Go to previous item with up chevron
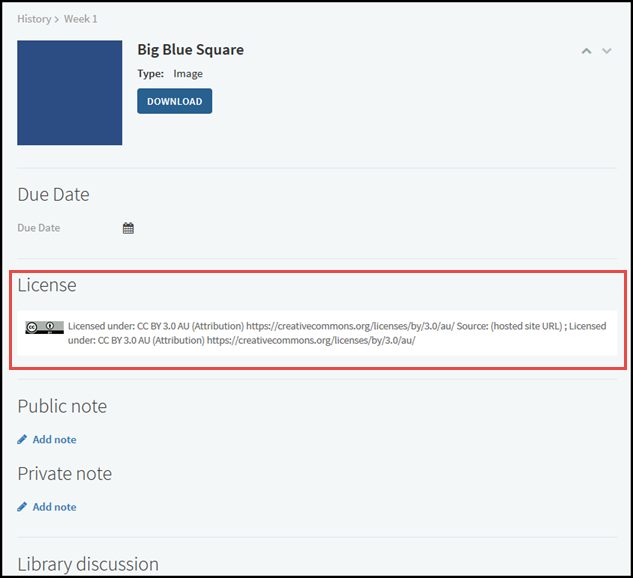This screenshot has height=578, width=633. coord(587,51)
